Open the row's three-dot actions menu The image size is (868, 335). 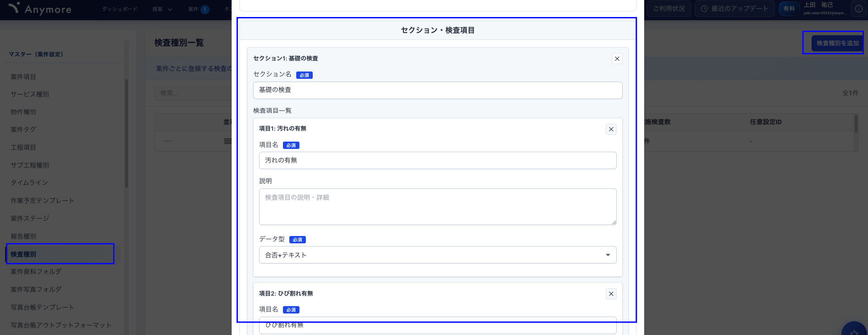(x=168, y=141)
